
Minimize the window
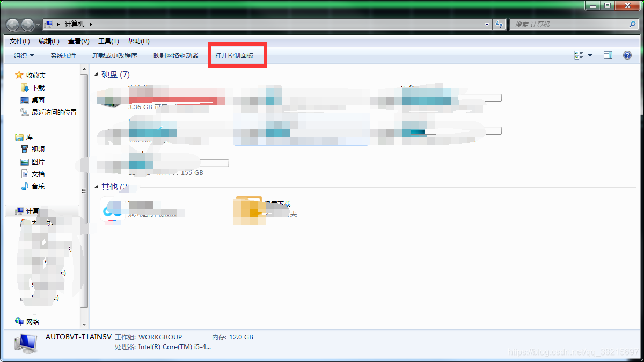(x=593, y=5)
